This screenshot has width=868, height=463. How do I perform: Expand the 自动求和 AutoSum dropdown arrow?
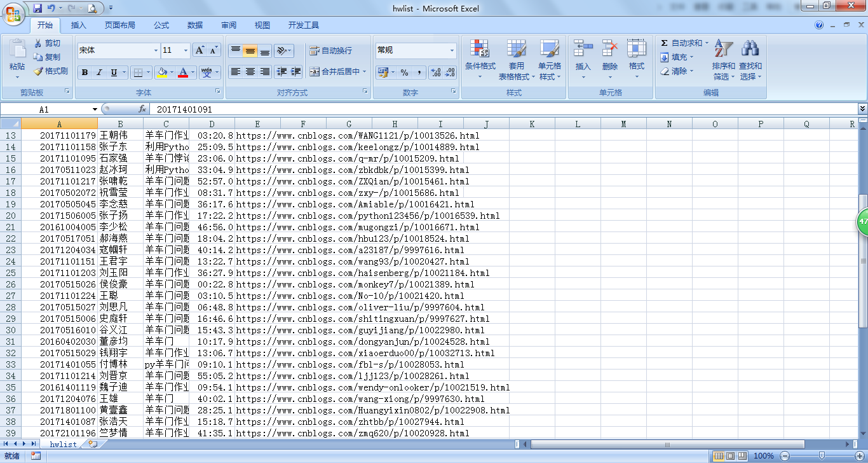click(x=707, y=43)
